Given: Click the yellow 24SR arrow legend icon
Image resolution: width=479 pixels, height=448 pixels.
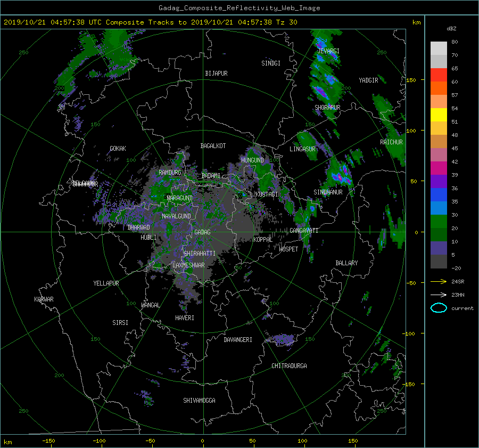Looking at the screenshot, I should pyautogui.click(x=439, y=281).
